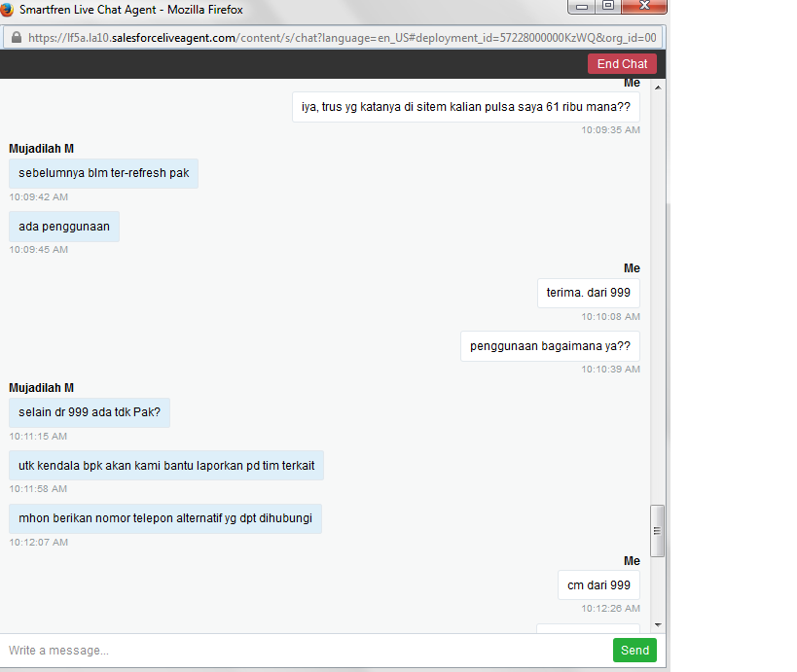Click the padlock security icon in the address bar

(x=17, y=38)
